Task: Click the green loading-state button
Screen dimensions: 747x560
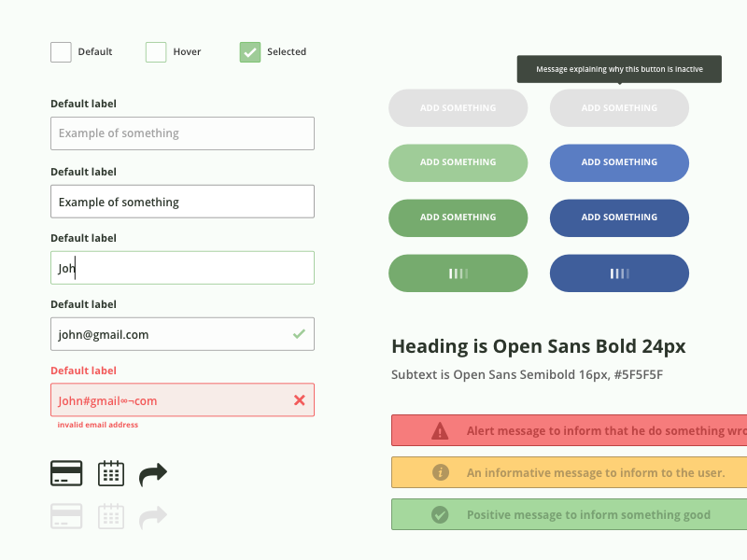Action: click(458, 273)
